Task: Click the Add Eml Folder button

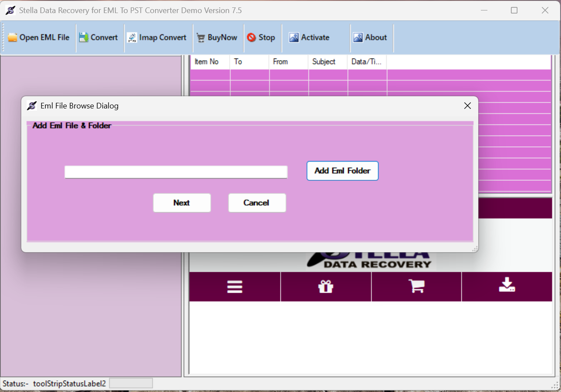Action: coord(342,171)
